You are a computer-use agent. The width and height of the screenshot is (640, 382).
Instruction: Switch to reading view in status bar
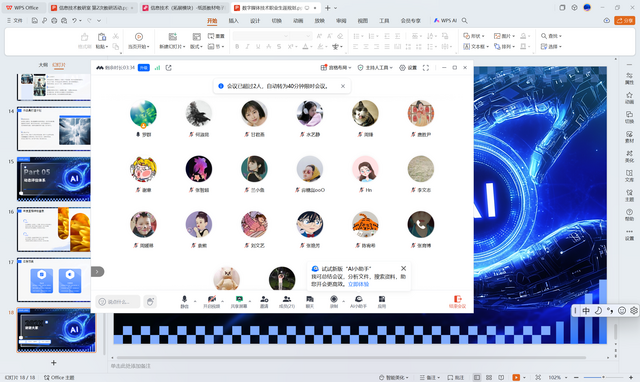pyautogui.click(x=501, y=378)
